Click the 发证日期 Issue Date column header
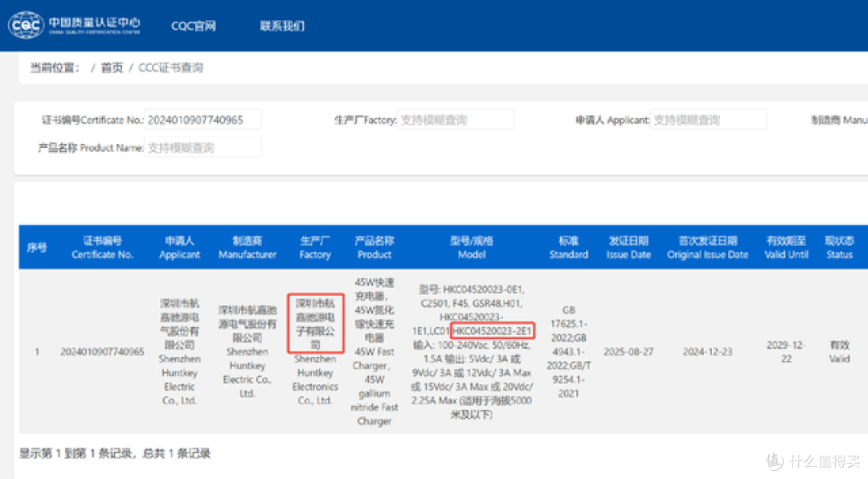 point(628,248)
